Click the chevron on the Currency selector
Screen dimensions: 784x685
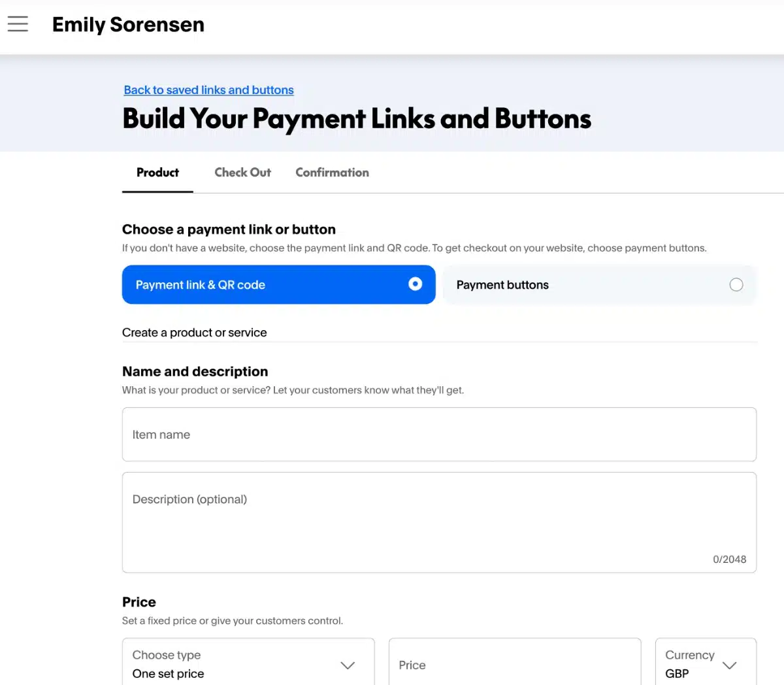tap(730, 665)
